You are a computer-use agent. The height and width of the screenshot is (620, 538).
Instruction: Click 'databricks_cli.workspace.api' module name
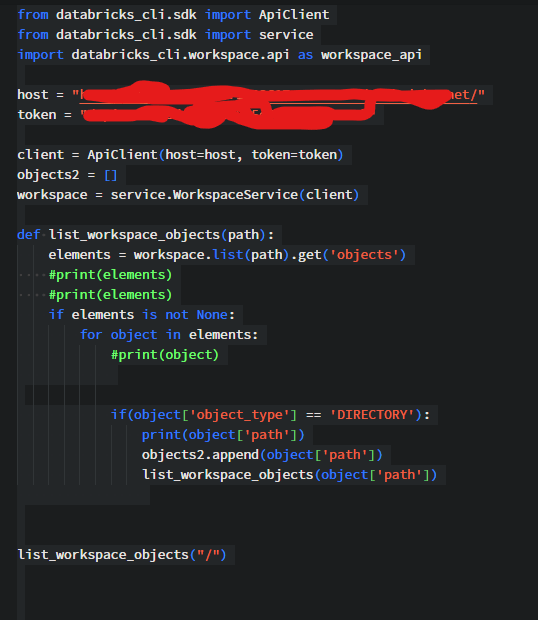tap(180, 55)
